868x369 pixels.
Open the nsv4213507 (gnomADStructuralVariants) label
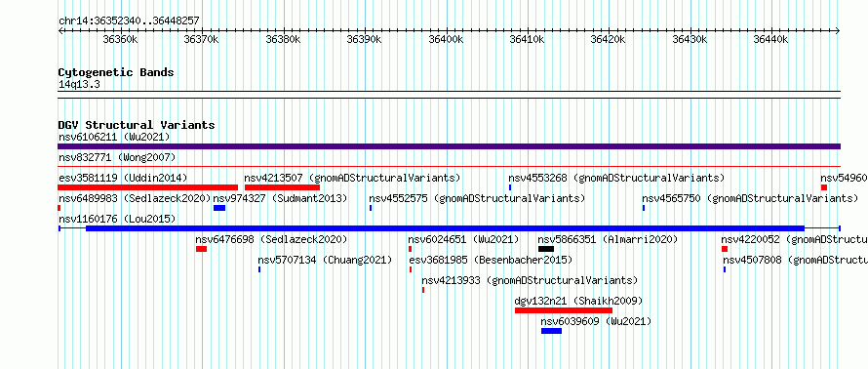click(353, 178)
